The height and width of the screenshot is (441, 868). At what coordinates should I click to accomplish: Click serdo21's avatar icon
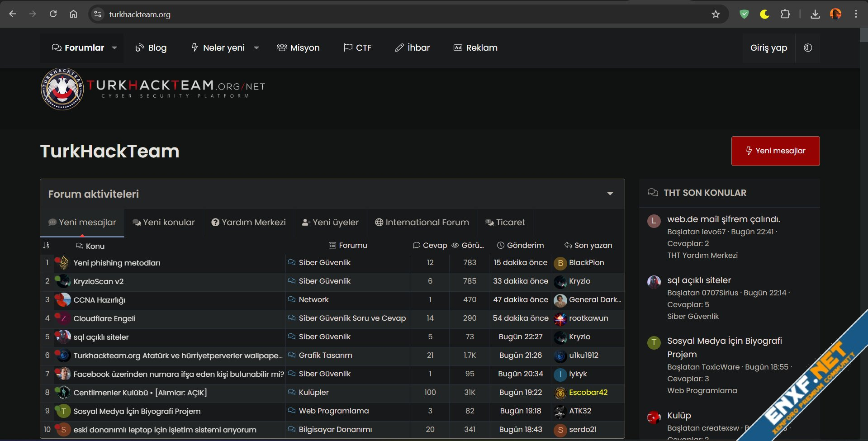[560, 430]
